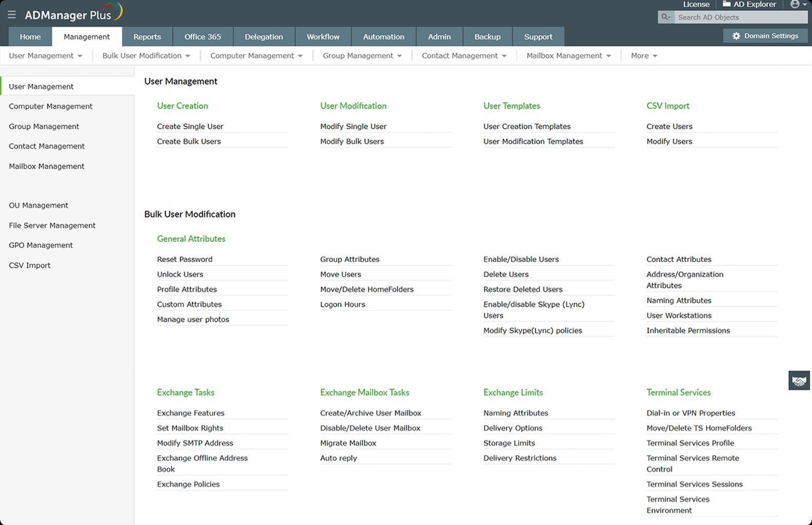Click the Domain Settings gear icon
Image resolution: width=812 pixels, height=525 pixels.
coord(736,36)
